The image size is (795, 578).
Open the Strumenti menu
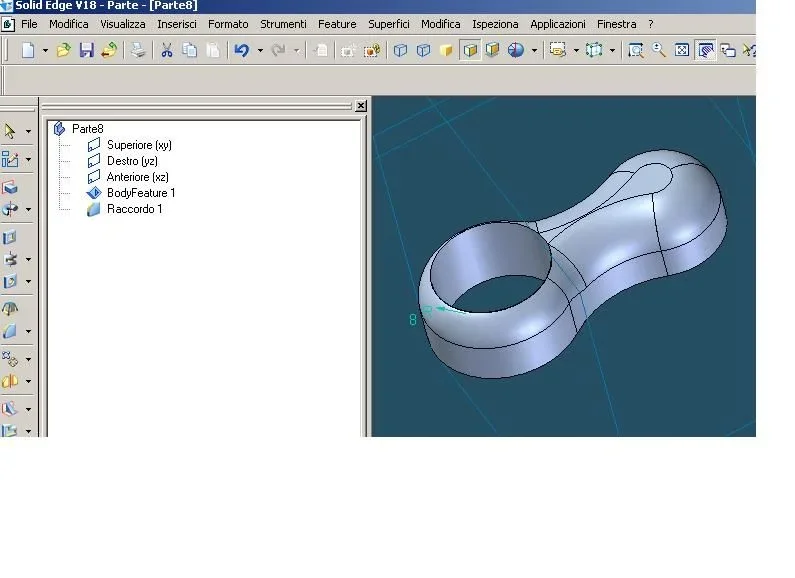pos(283,24)
